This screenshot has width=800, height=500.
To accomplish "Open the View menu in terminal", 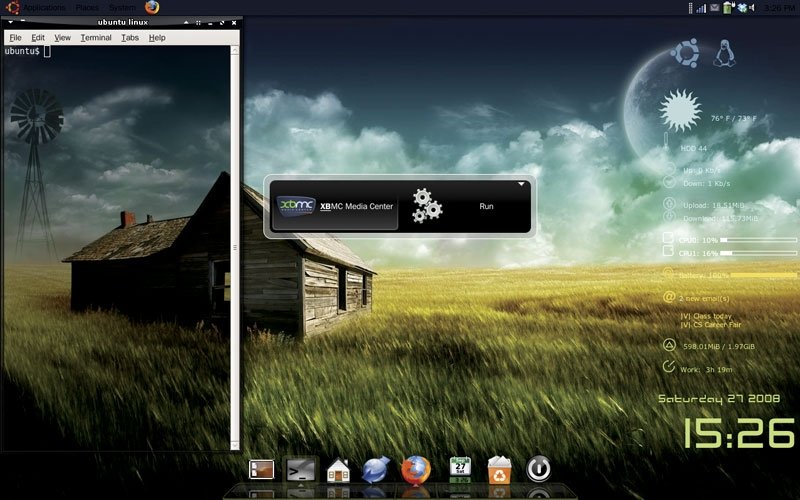I will (62, 38).
